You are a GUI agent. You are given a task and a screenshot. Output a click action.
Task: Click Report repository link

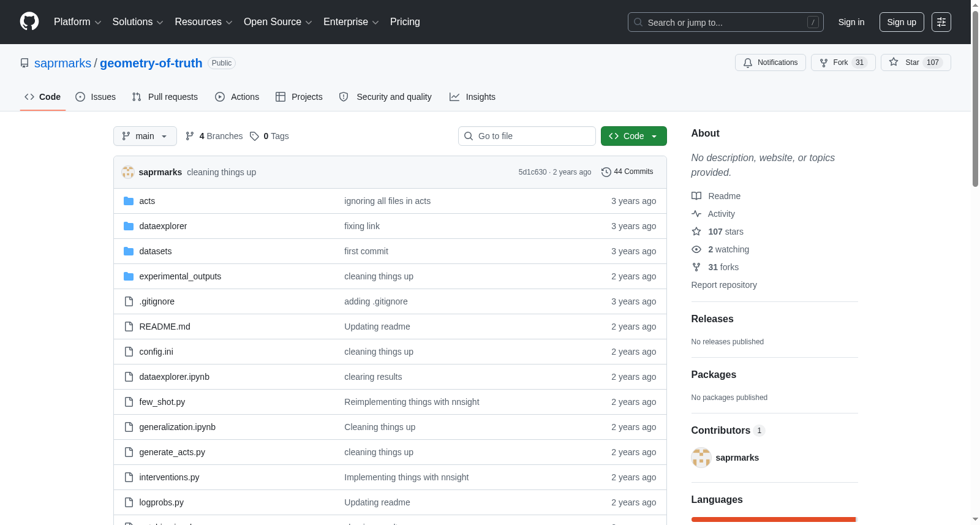[724, 285]
